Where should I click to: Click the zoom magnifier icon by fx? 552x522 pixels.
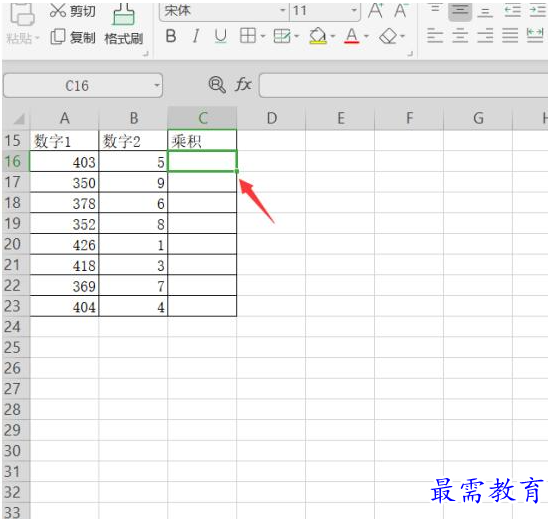coord(217,84)
